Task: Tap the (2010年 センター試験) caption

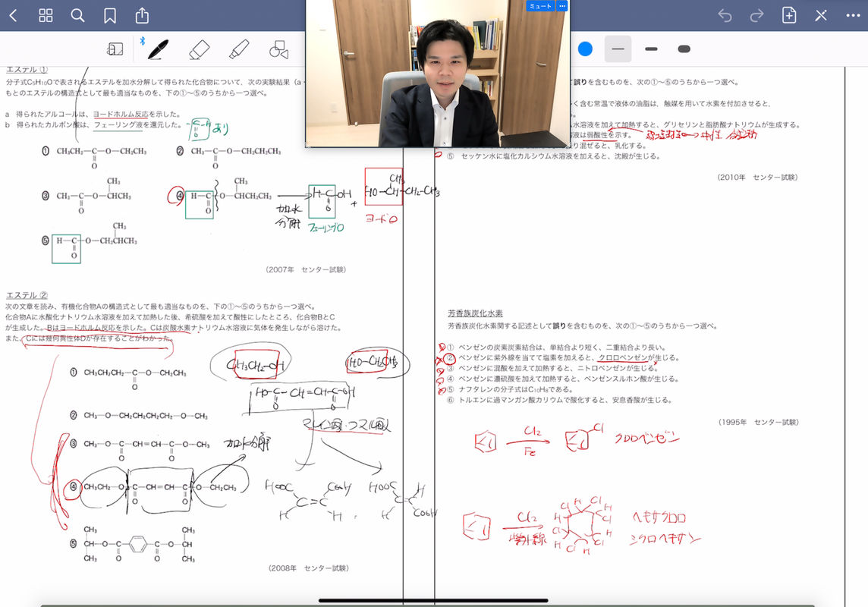Action: tap(757, 177)
